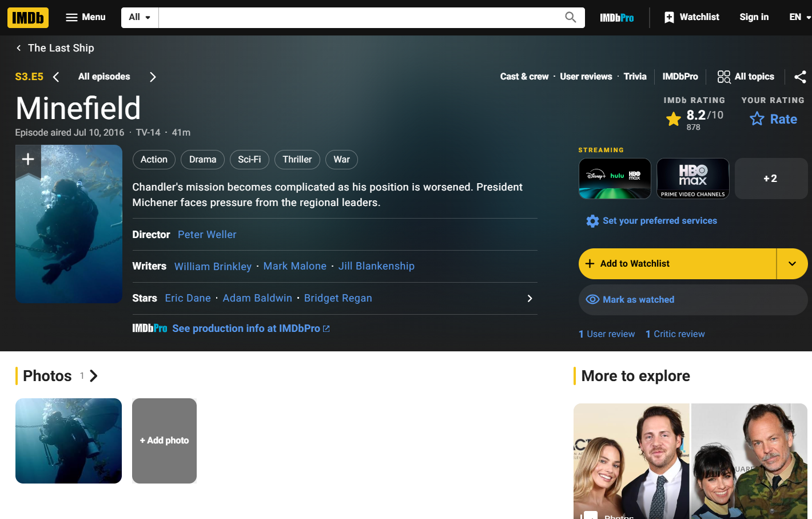Viewport: 812px width, 519px height.
Task: Open the share icon menu
Action: coord(800,77)
